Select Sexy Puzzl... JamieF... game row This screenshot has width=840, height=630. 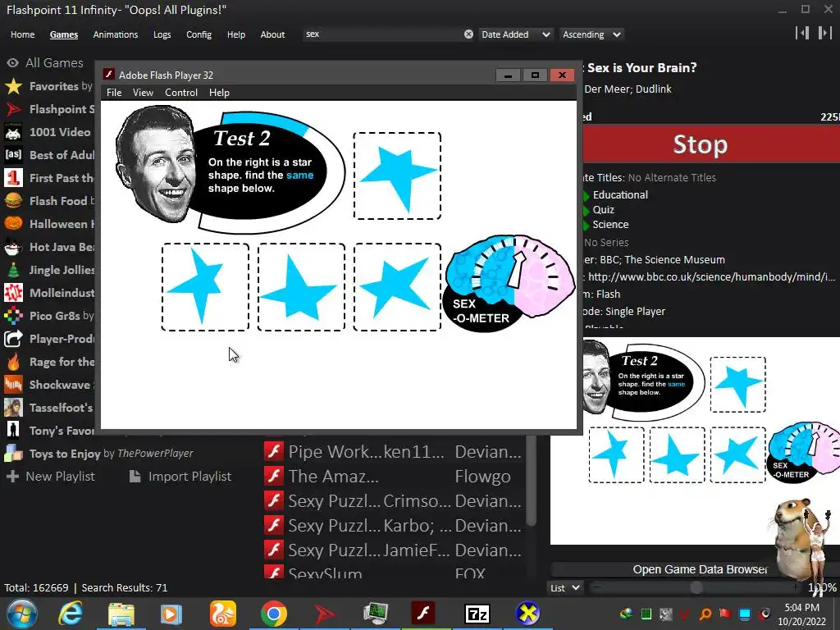pos(394,550)
